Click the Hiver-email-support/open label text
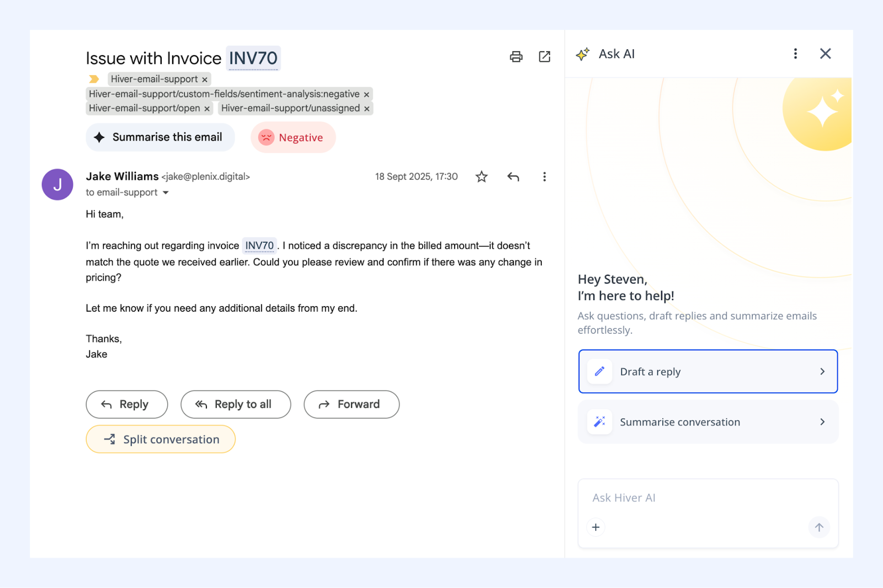 coord(145,109)
